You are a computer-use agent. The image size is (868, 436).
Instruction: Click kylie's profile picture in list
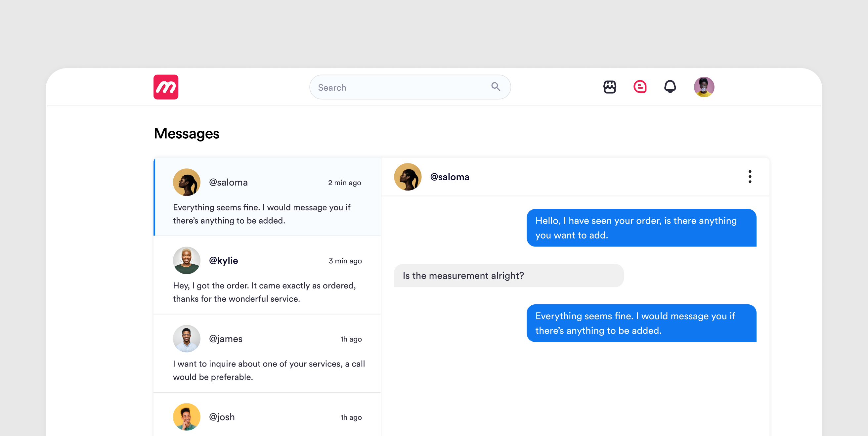coord(187,260)
